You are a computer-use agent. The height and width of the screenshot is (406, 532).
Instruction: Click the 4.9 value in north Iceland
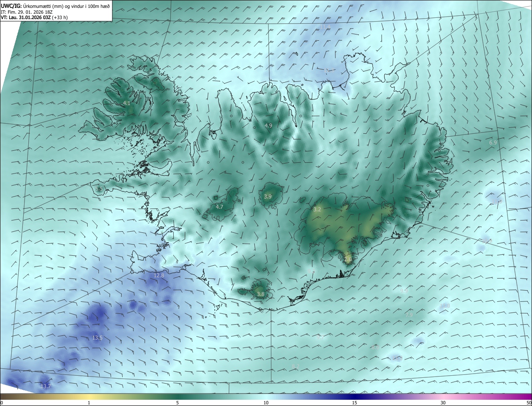pyautogui.click(x=268, y=125)
